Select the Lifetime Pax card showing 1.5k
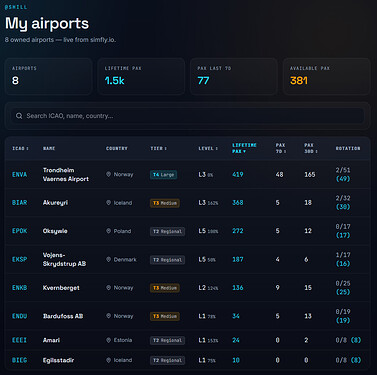The height and width of the screenshot is (375, 377). tap(141, 76)
